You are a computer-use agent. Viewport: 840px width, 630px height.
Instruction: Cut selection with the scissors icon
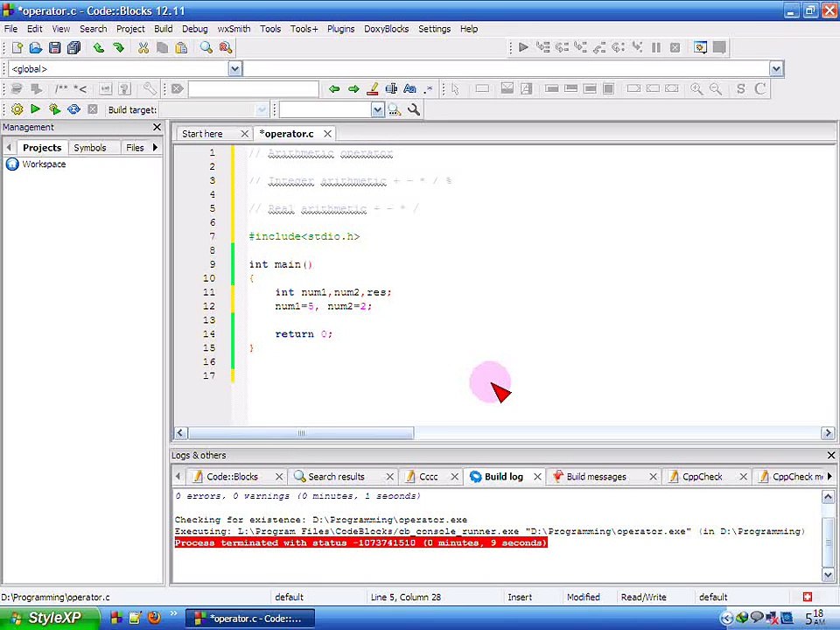click(x=143, y=47)
